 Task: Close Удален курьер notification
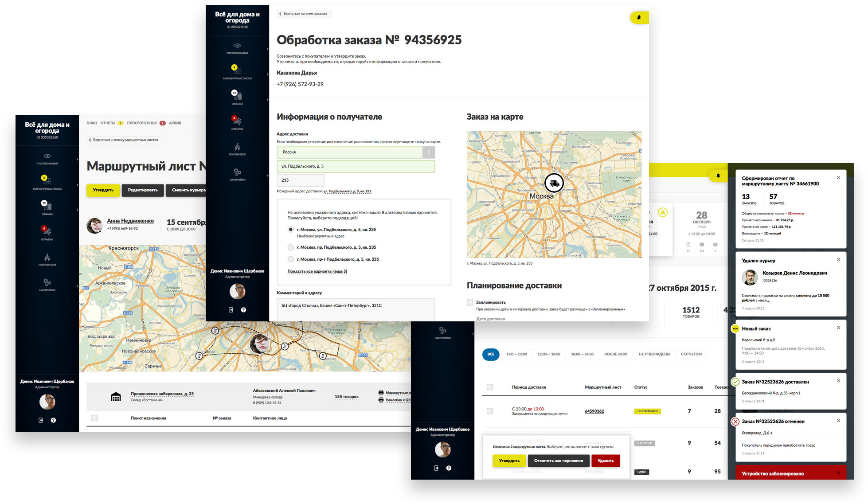[838, 260]
